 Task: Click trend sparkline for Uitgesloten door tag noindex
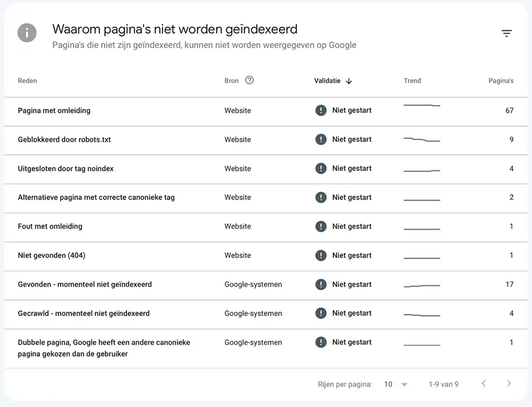(x=422, y=171)
